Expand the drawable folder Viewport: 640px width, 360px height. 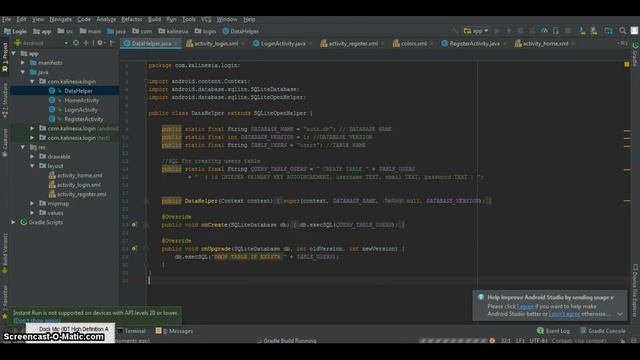click(32, 157)
